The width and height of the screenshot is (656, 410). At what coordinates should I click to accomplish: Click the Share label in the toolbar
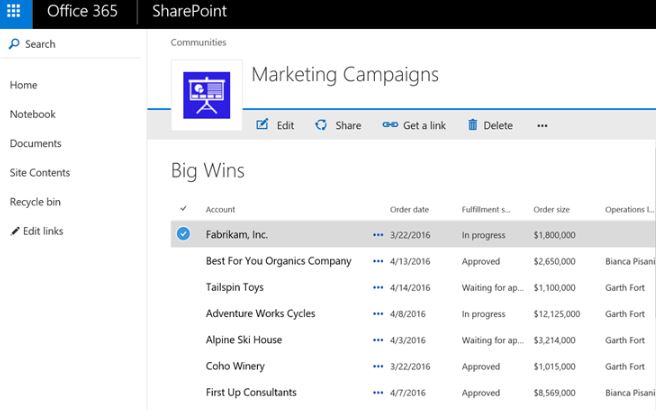click(348, 126)
